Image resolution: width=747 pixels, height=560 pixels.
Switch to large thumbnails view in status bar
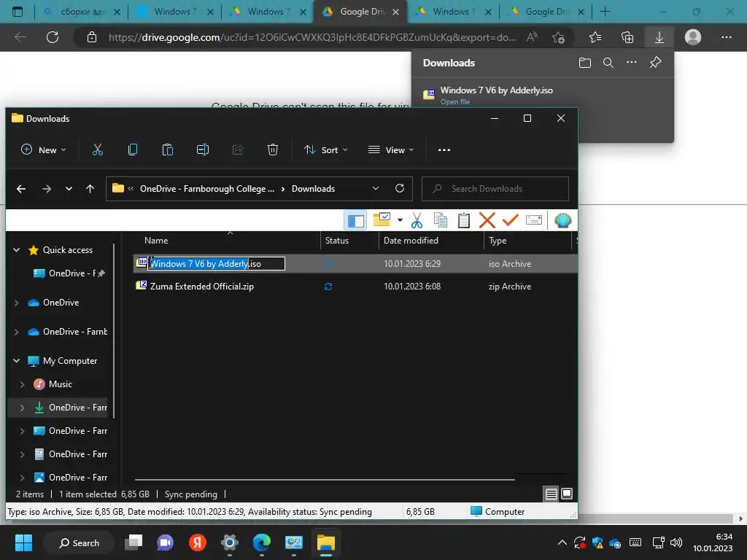[566, 494]
